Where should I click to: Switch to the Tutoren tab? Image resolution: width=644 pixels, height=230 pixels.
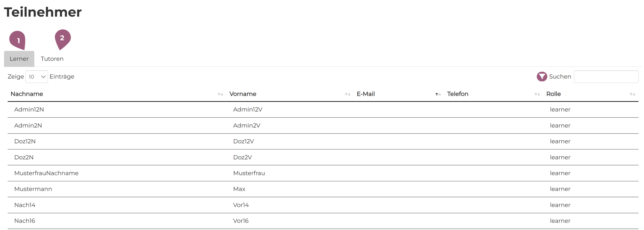[x=52, y=59]
